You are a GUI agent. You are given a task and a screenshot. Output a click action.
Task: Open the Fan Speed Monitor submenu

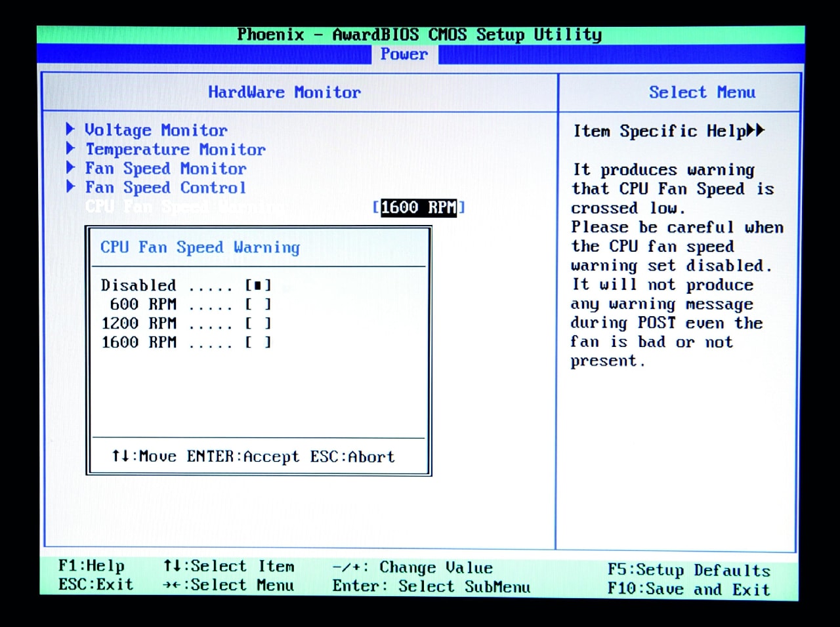[x=165, y=169]
